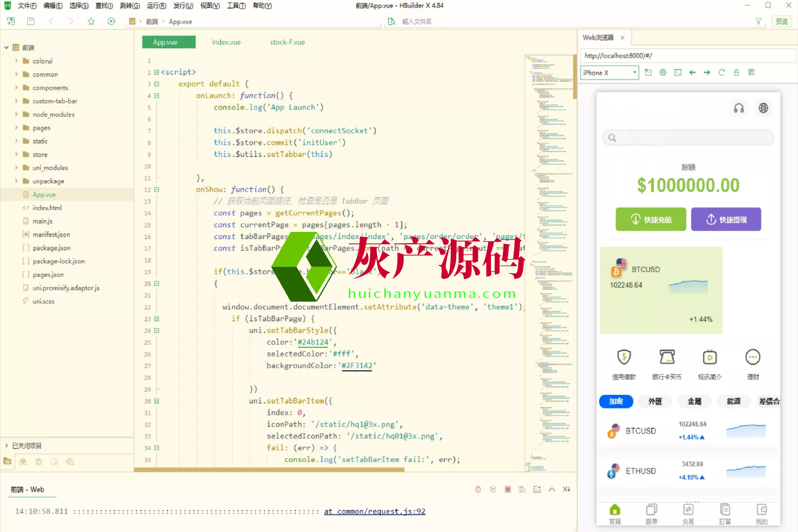Viewport: 798px width, 532px height.
Task: Toggle fold marker beside line 12 onShow
Action: pyautogui.click(x=157, y=190)
